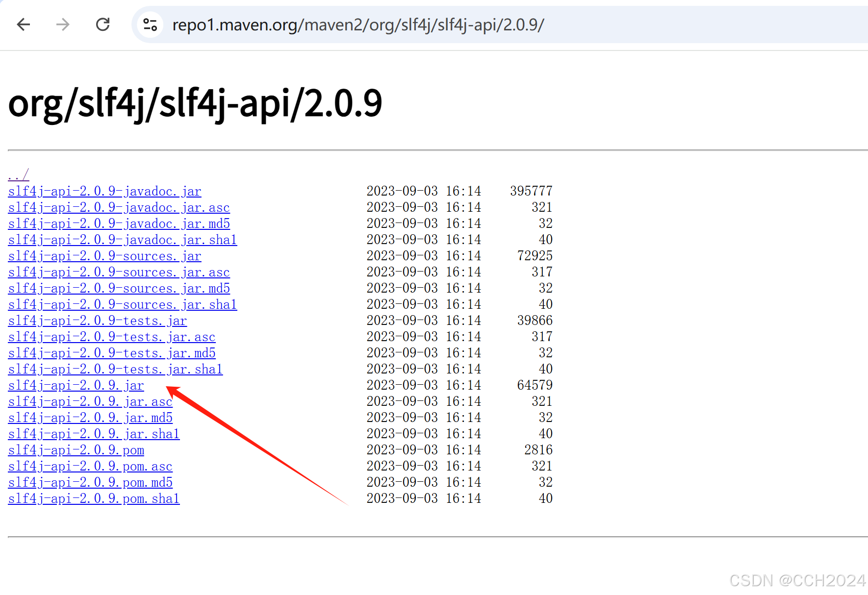This screenshot has height=595, width=868.
Task: Open the parent directory ../ link
Action: point(19,174)
